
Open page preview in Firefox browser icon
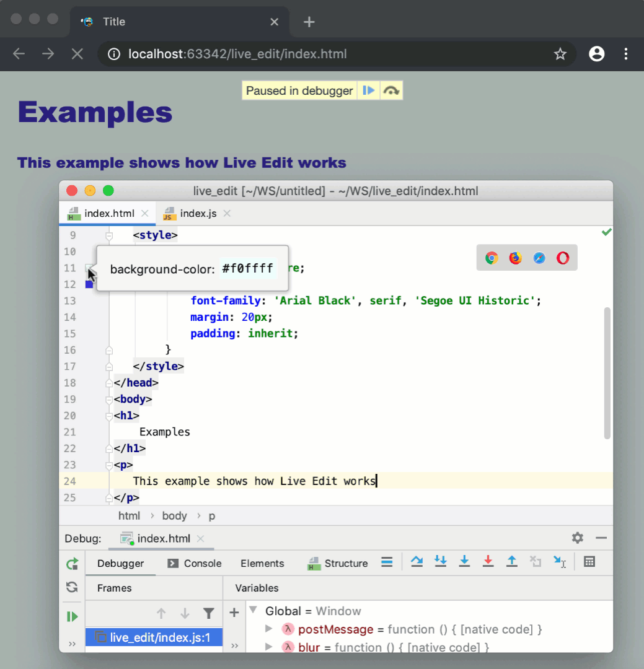pos(515,258)
